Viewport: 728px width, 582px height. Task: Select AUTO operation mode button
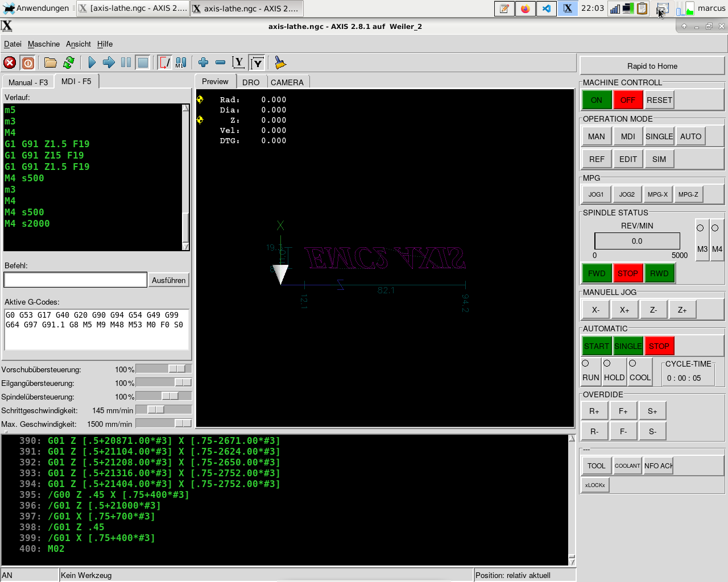click(690, 136)
